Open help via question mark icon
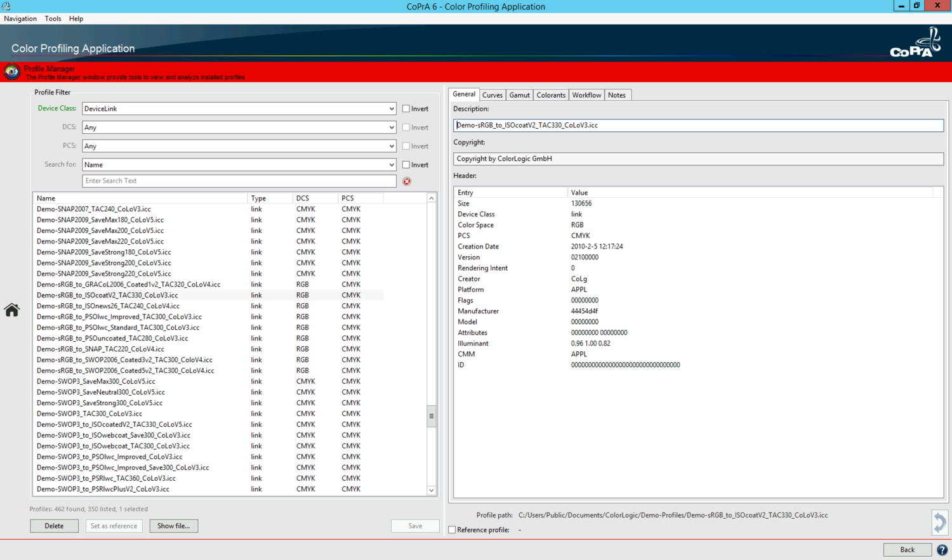952x560 pixels. 942,550
